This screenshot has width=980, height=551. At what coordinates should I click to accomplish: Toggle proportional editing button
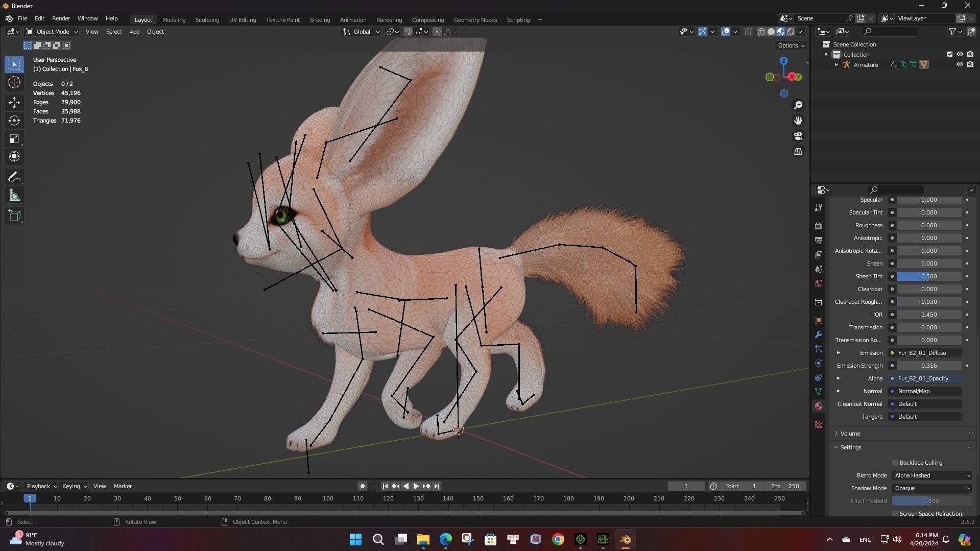click(437, 32)
